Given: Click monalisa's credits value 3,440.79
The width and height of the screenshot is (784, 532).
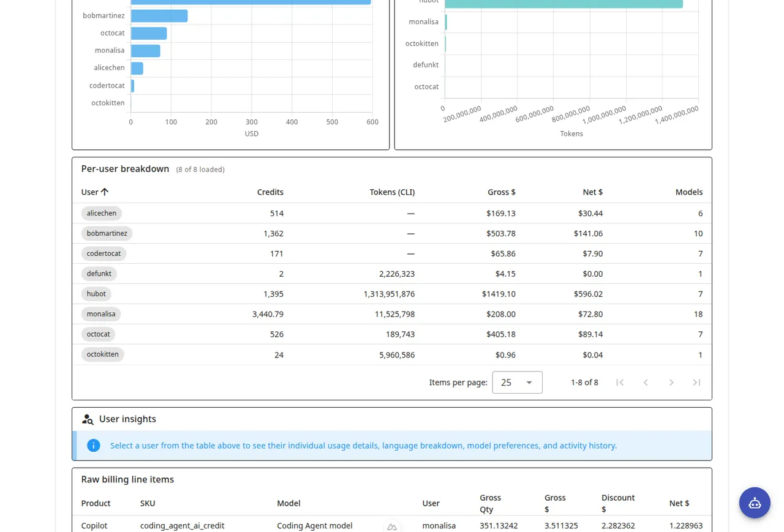Looking at the screenshot, I should [268, 314].
